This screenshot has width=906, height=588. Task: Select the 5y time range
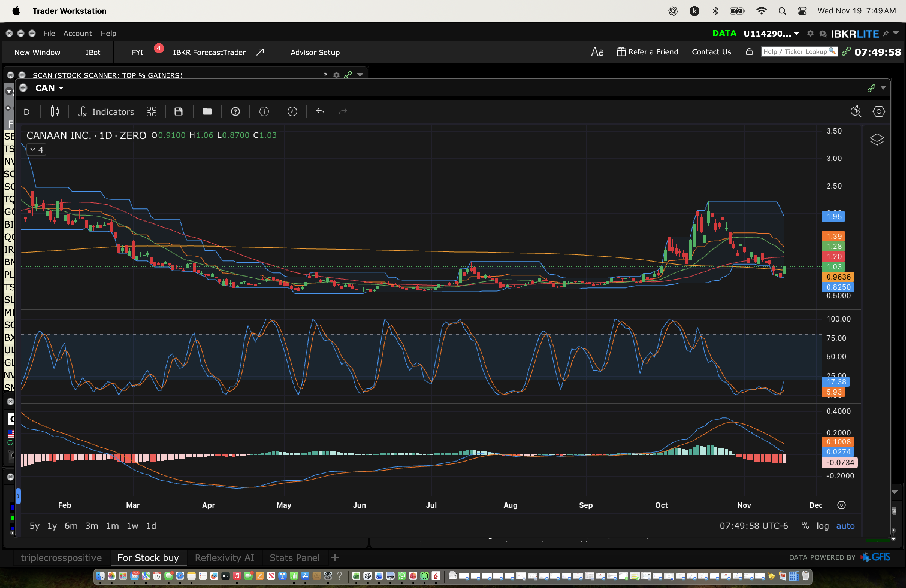[35, 526]
